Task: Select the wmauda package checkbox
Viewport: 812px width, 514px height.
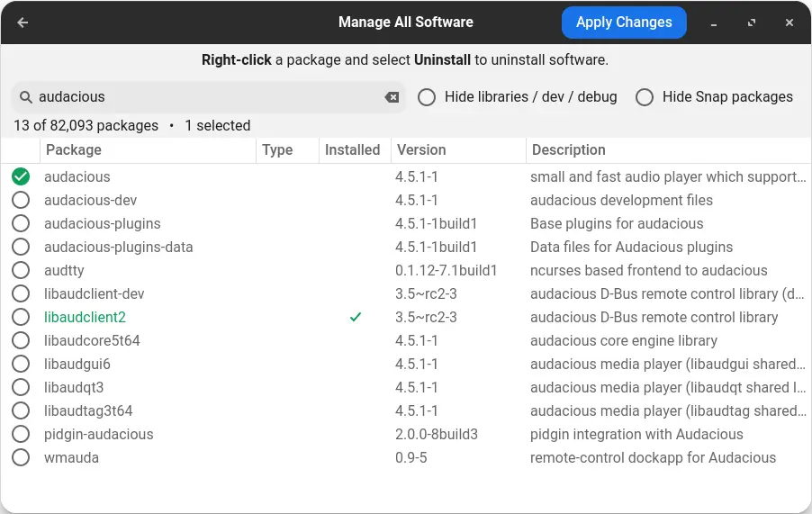Action: 21,457
